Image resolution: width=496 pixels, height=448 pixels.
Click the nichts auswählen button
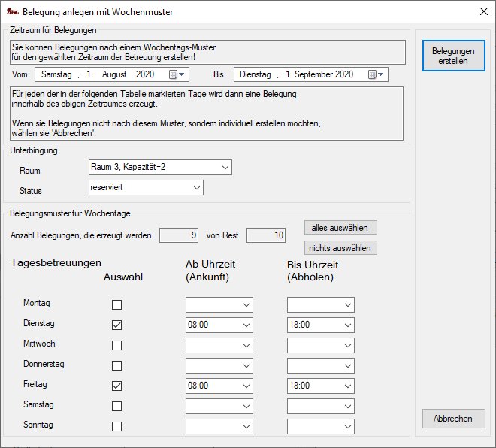coord(341,247)
